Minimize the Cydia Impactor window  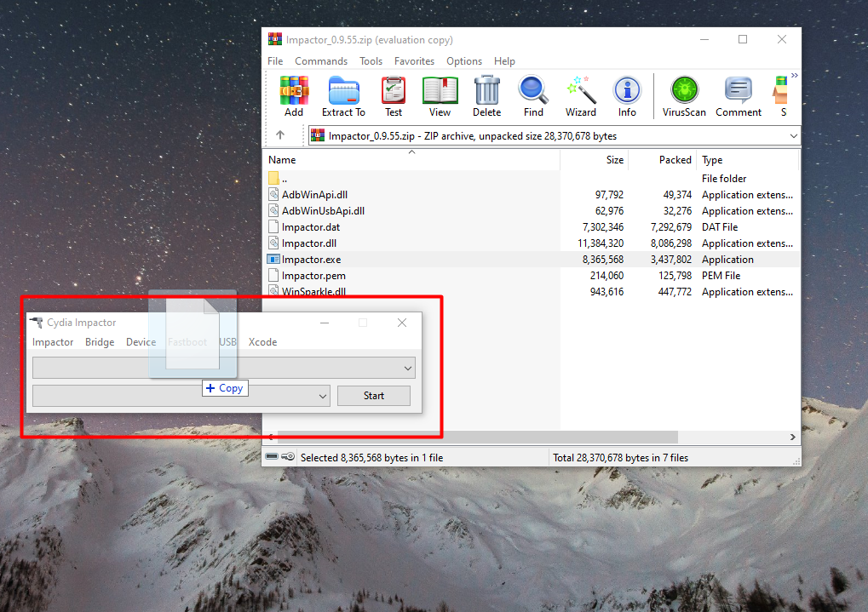(325, 323)
